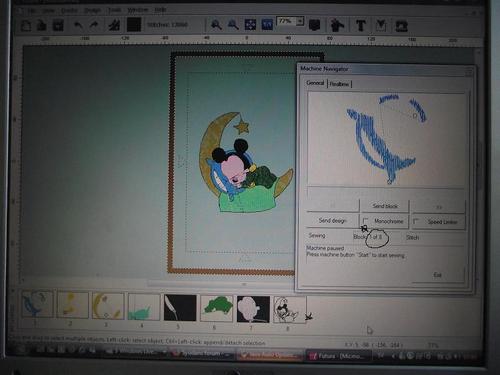Open the File menu

click(x=32, y=11)
